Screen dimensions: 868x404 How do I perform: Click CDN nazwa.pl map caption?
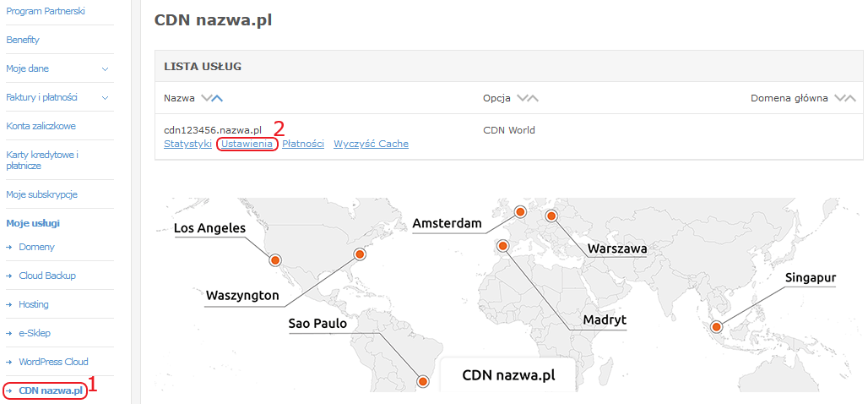[508, 375]
